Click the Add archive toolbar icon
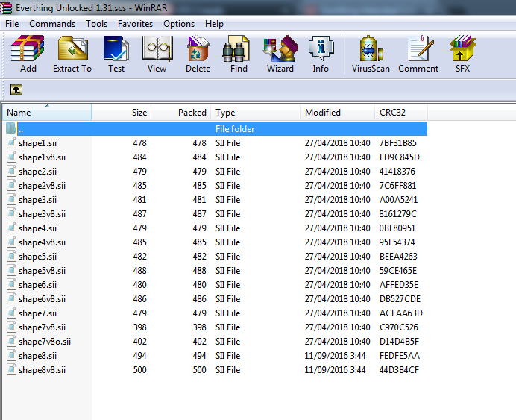 (x=28, y=48)
